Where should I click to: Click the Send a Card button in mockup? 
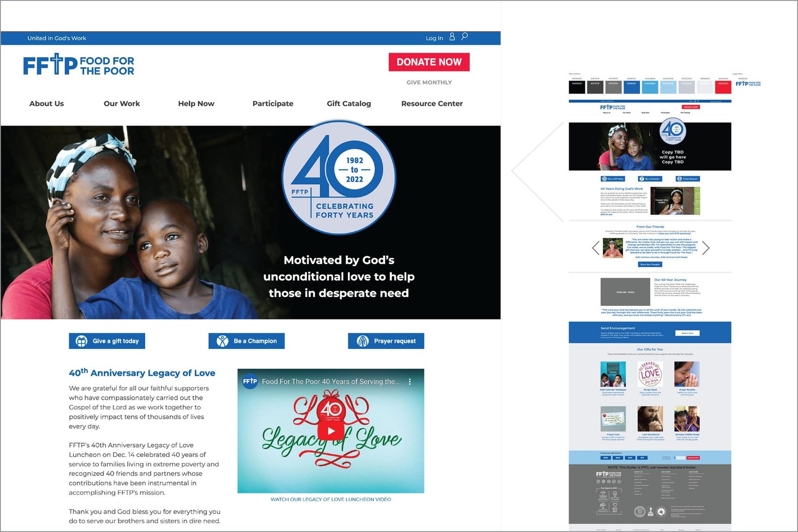687,333
